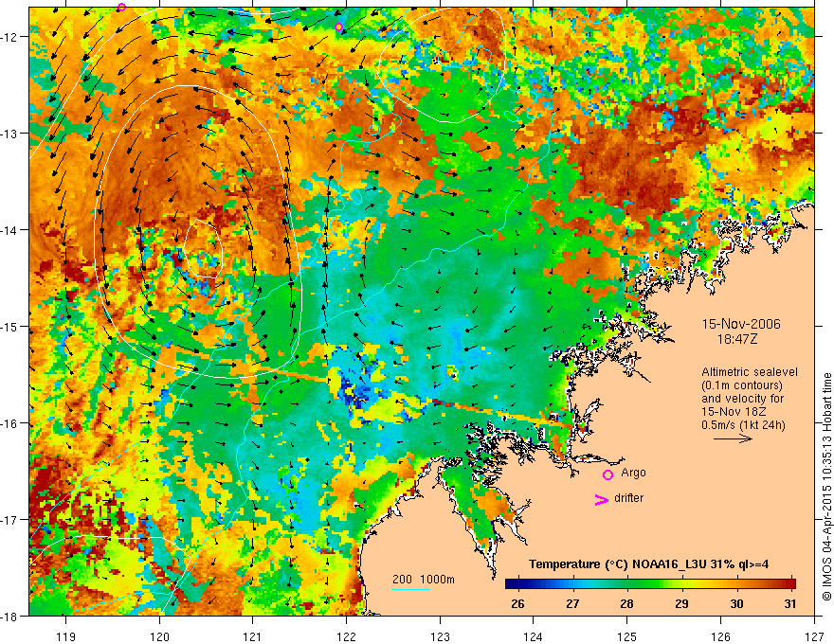
Task: Click the '0.5m/s (1kt 24h)' text
Action: tap(743, 424)
